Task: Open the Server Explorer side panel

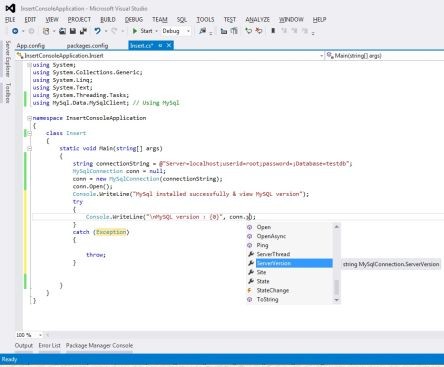Action: (8, 59)
